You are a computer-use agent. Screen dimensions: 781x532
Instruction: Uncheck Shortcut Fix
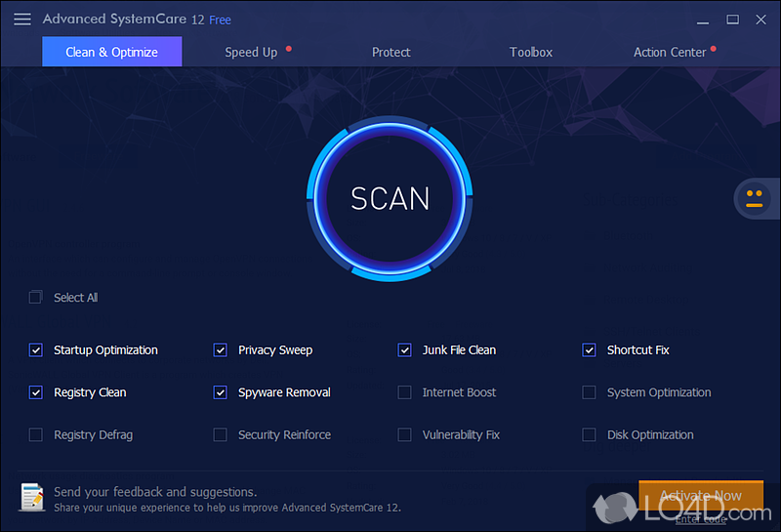click(x=589, y=350)
